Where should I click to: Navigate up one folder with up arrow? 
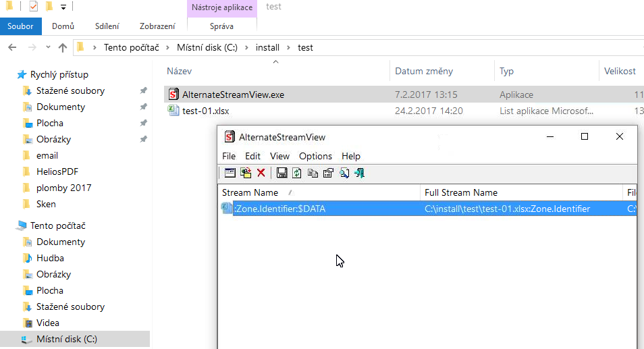(x=63, y=48)
